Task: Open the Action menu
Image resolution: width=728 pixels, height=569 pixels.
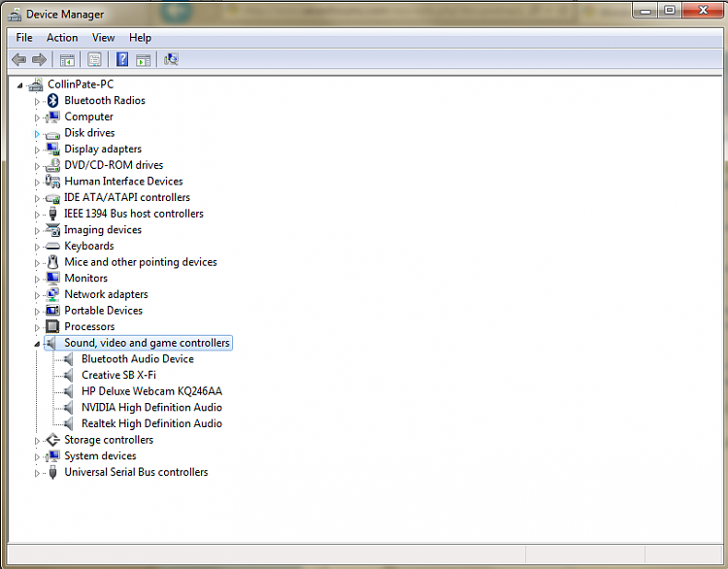Action: pyautogui.click(x=62, y=38)
